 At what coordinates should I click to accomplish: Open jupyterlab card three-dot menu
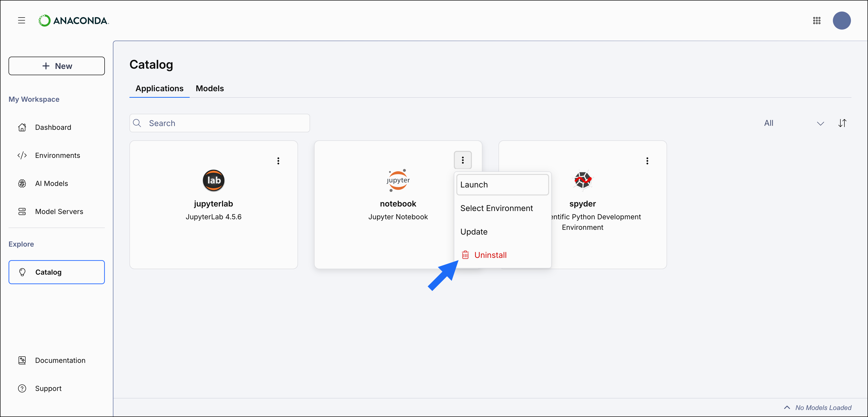click(278, 161)
